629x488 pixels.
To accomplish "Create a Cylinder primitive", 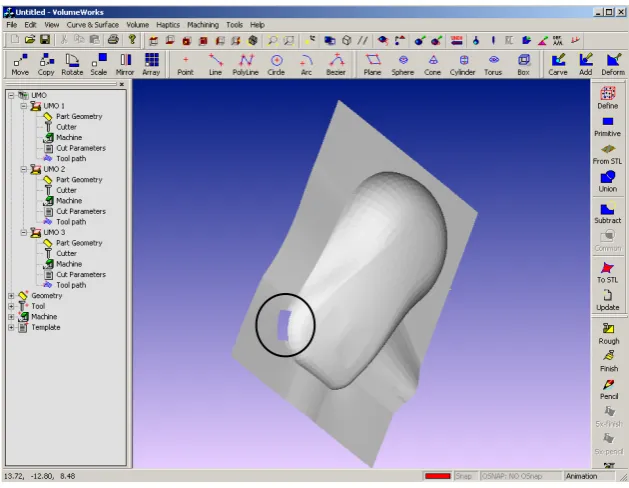I will tap(463, 65).
